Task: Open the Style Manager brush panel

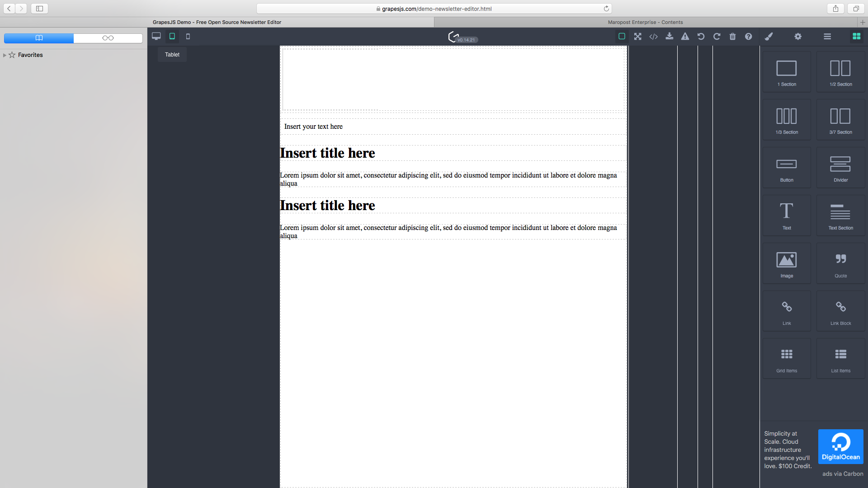Action: pos(769,37)
